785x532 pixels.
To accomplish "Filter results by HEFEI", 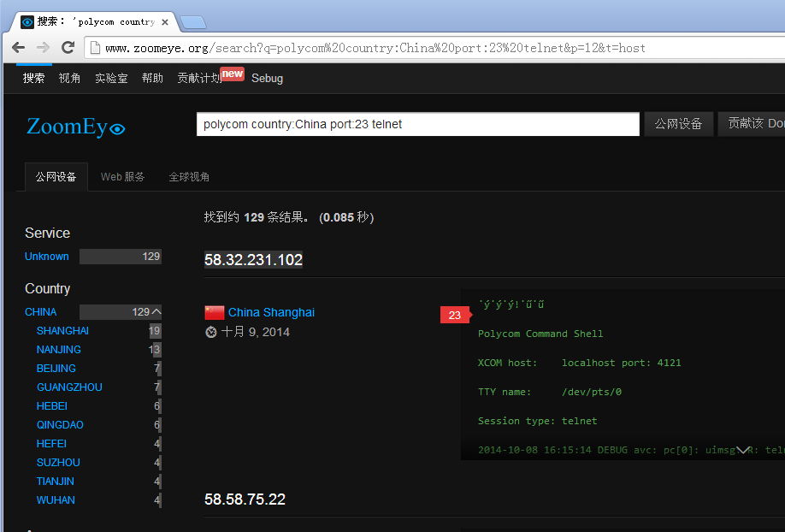I will pyautogui.click(x=51, y=443).
